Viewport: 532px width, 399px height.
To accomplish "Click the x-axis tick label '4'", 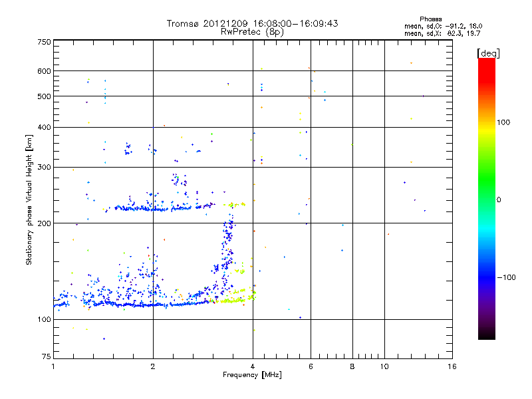I will (x=253, y=366).
